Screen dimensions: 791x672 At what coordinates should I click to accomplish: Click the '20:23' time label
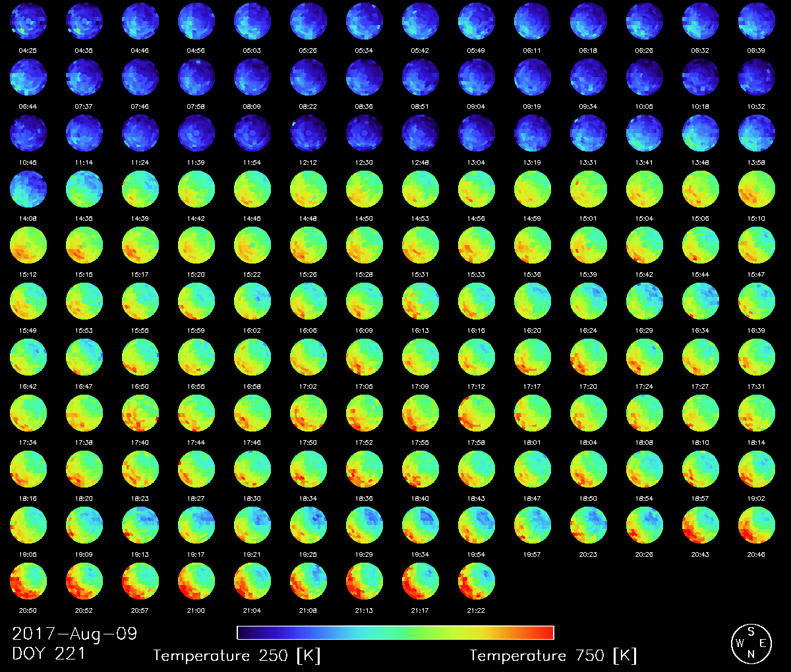tap(588, 555)
